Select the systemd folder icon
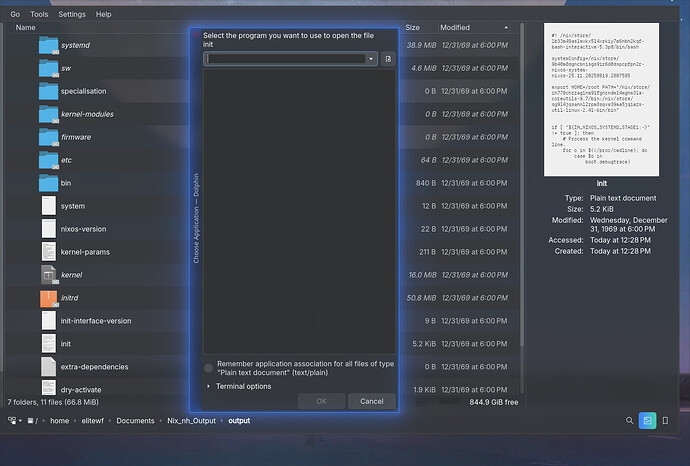Viewport: 690px width, 466px height. click(49, 45)
